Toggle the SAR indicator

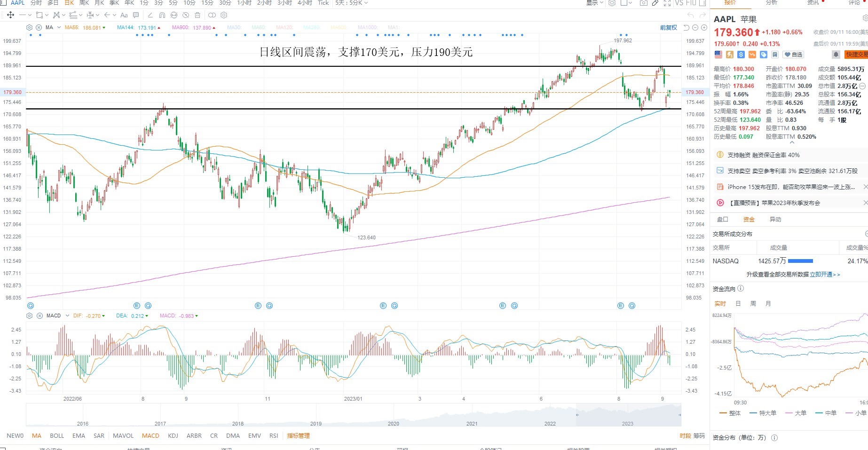99,436
